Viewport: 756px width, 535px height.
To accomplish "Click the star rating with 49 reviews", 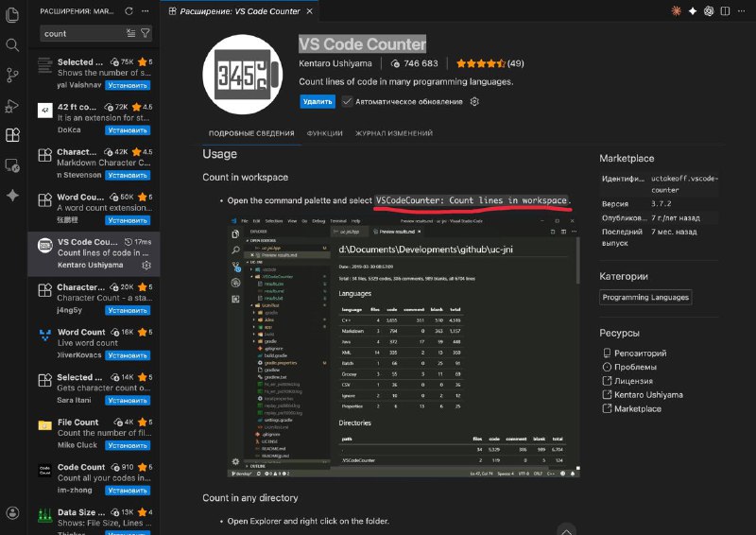I will tap(490, 63).
